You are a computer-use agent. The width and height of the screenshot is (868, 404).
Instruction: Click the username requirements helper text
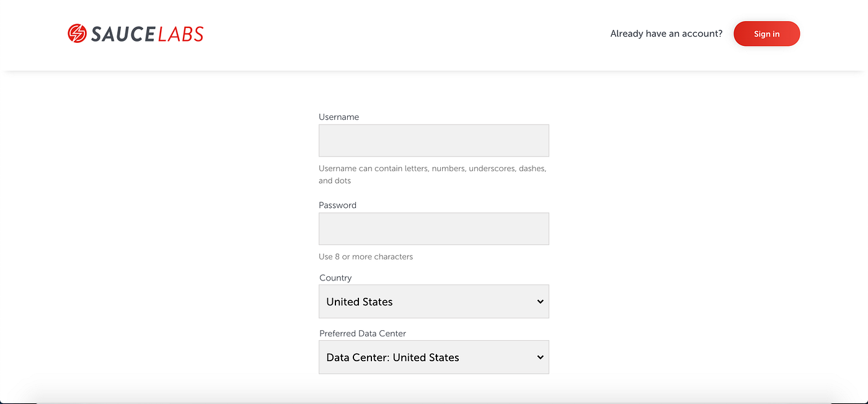click(x=432, y=174)
